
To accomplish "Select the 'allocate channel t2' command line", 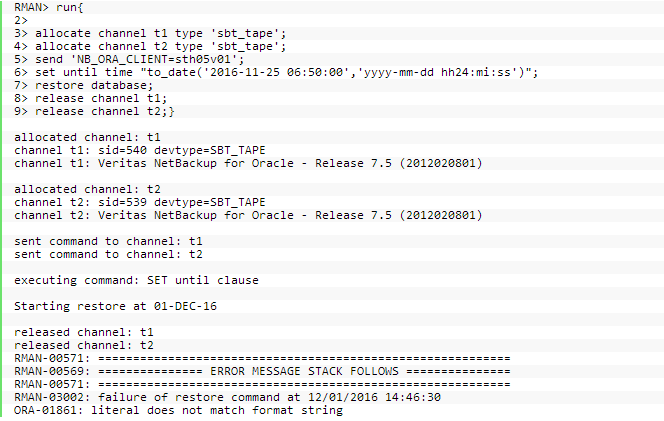I will (x=150, y=47).
